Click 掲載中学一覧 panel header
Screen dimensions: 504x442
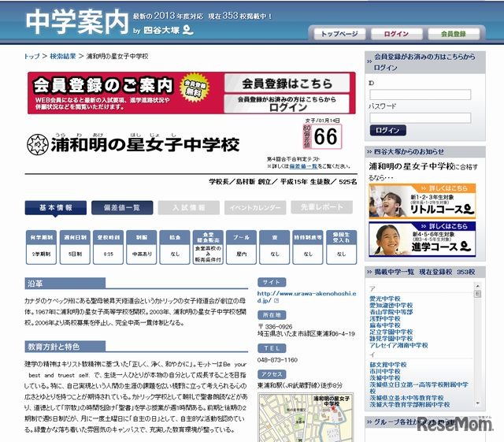coord(425,272)
